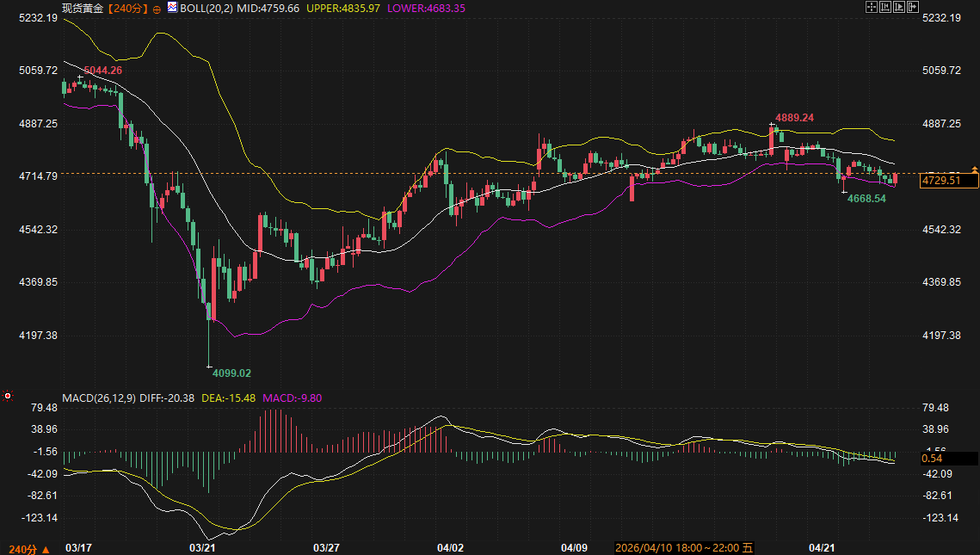The height and width of the screenshot is (555, 980).
Task: Click the chart play-forward axis icon
Action: 898,7
